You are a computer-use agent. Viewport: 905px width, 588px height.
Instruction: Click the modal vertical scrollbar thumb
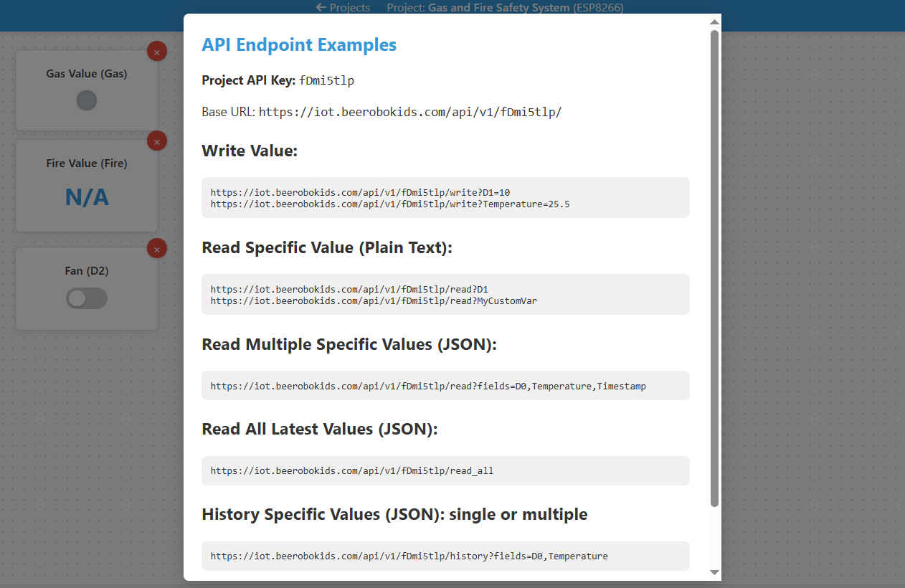click(714, 268)
